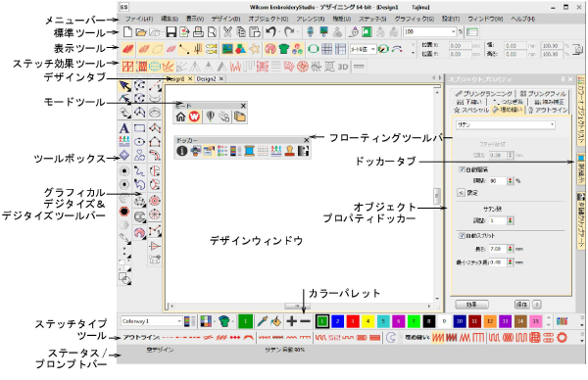Image resolution: width=588 pixels, height=380 pixels.
Task: Close the Docker floating toolbar
Action: 307,140
